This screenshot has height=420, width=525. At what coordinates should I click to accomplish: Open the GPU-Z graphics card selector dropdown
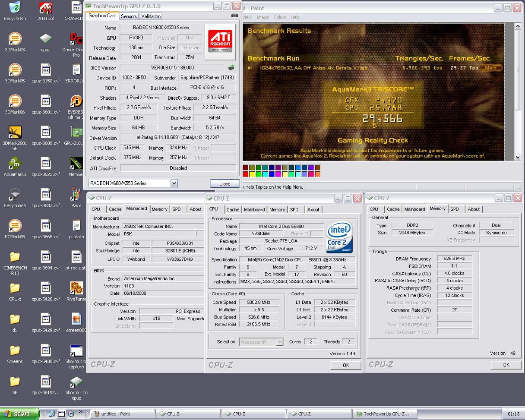click(174, 183)
